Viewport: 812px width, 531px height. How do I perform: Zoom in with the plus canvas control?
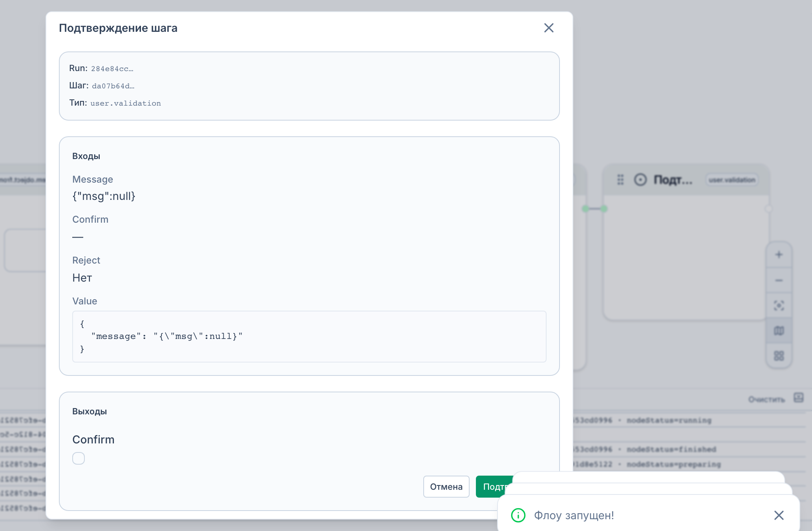click(x=779, y=255)
